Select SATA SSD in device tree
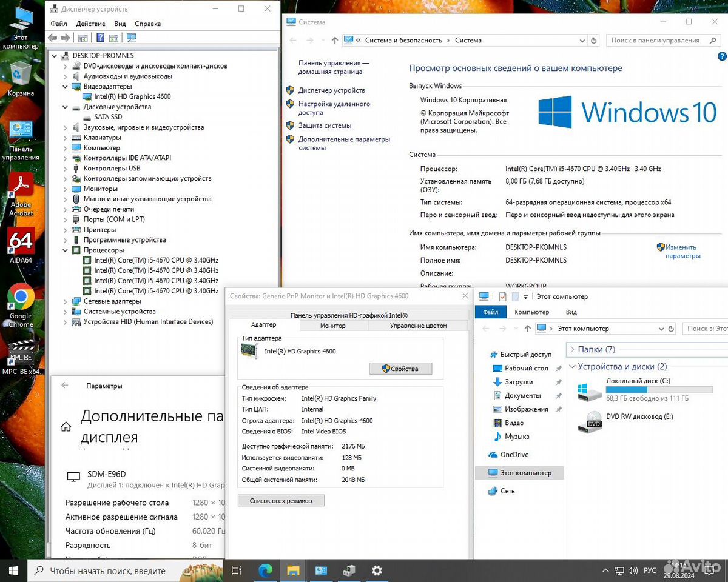Viewport: 728px width, 582px height. point(108,118)
